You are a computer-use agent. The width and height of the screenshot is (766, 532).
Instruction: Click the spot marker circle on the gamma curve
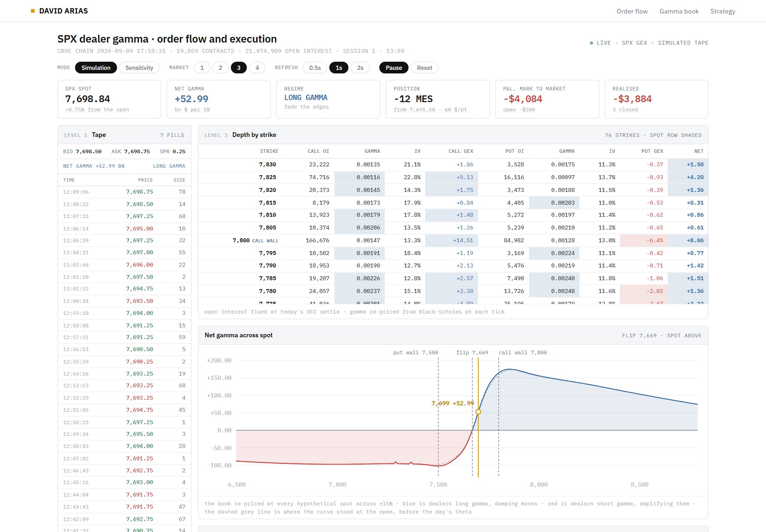(478, 412)
